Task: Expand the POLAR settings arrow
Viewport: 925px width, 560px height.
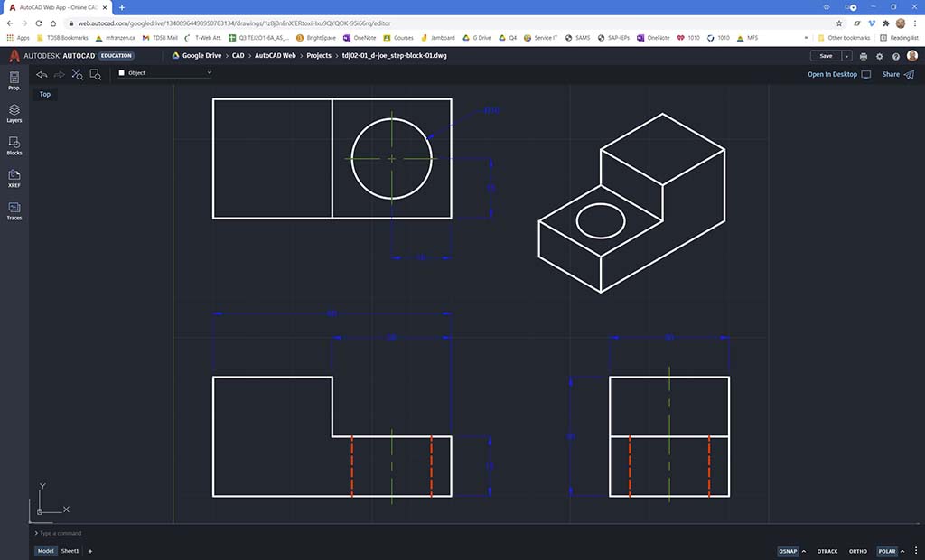Action: 902,551
